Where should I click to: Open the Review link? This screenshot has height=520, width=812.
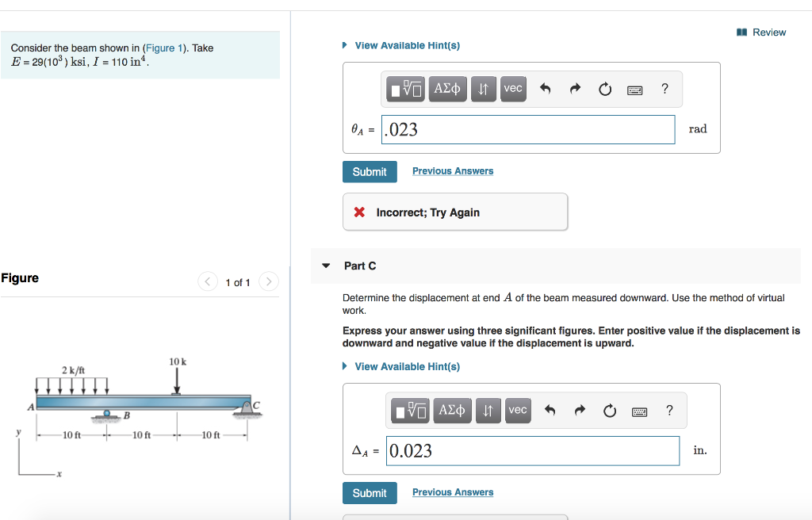pyautogui.click(x=761, y=32)
